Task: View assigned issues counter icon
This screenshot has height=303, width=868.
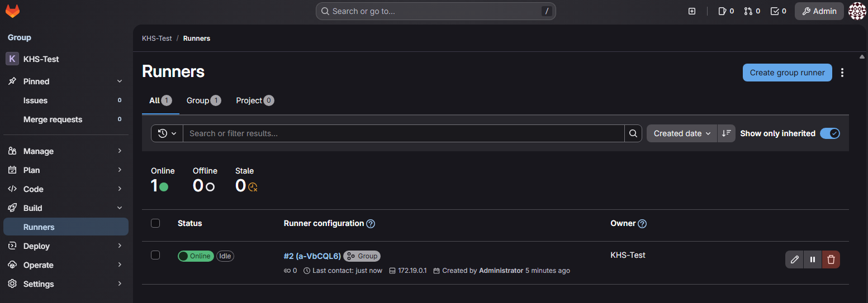Action: point(726,11)
